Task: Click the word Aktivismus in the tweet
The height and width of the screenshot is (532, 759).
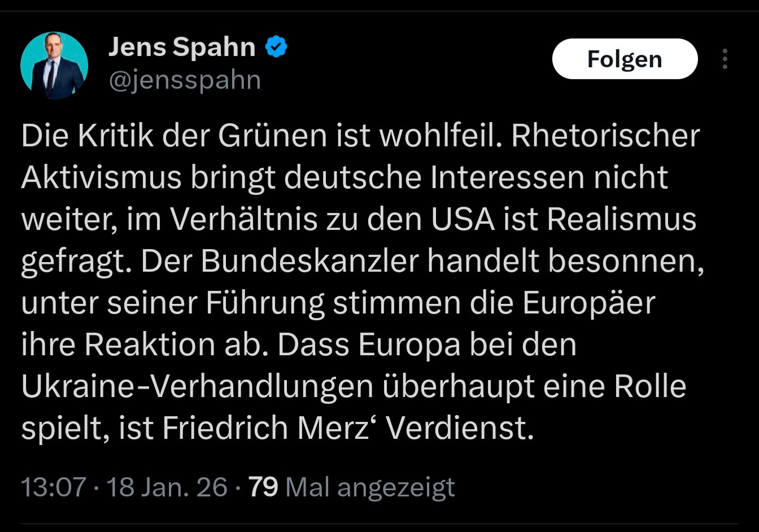Action: 102,178
